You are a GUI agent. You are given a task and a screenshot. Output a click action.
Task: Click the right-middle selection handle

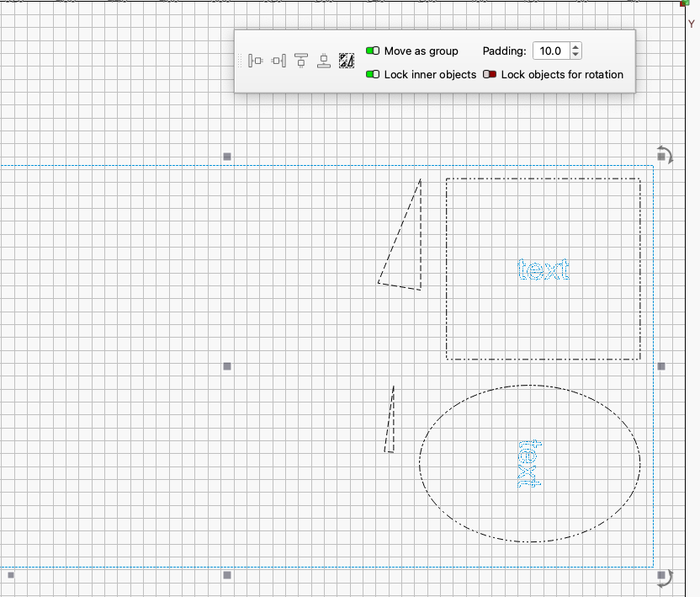coord(661,366)
